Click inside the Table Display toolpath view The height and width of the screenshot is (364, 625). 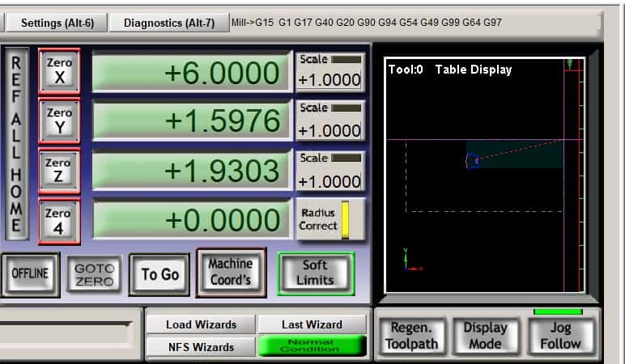(x=485, y=176)
